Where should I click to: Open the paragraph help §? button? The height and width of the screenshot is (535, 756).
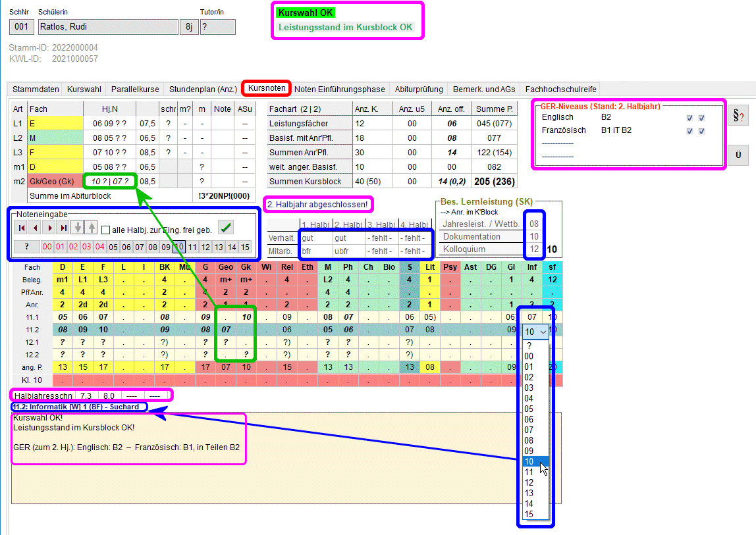[x=738, y=116]
